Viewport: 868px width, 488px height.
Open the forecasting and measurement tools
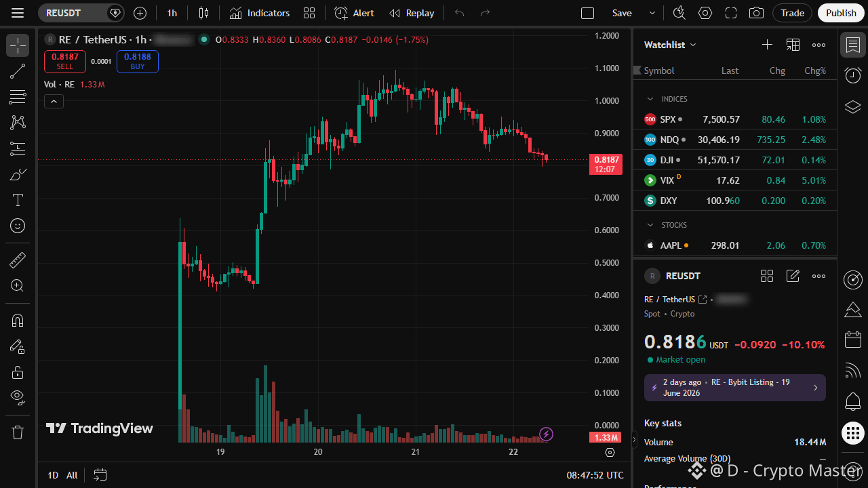[18, 148]
